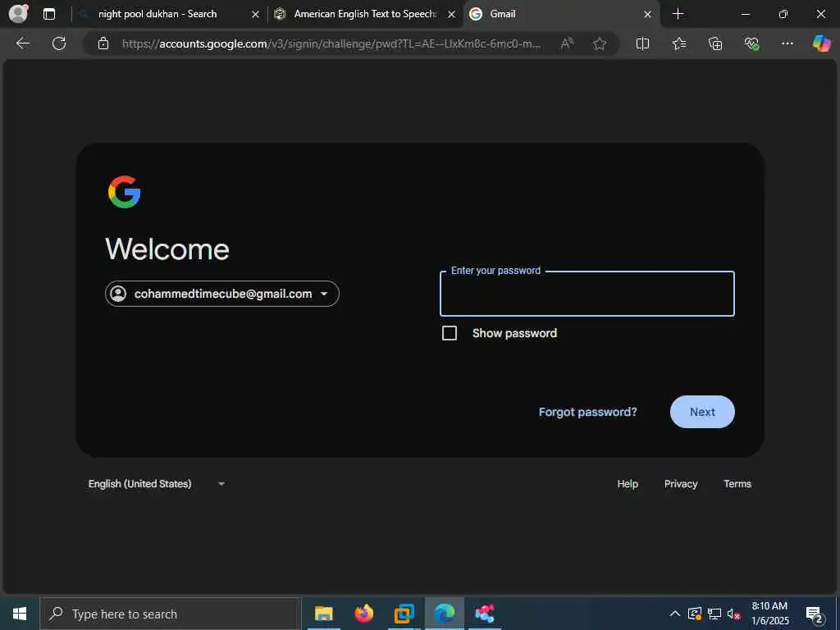Open VirtualBox icon in taskbar
840x630 pixels.
404,614
